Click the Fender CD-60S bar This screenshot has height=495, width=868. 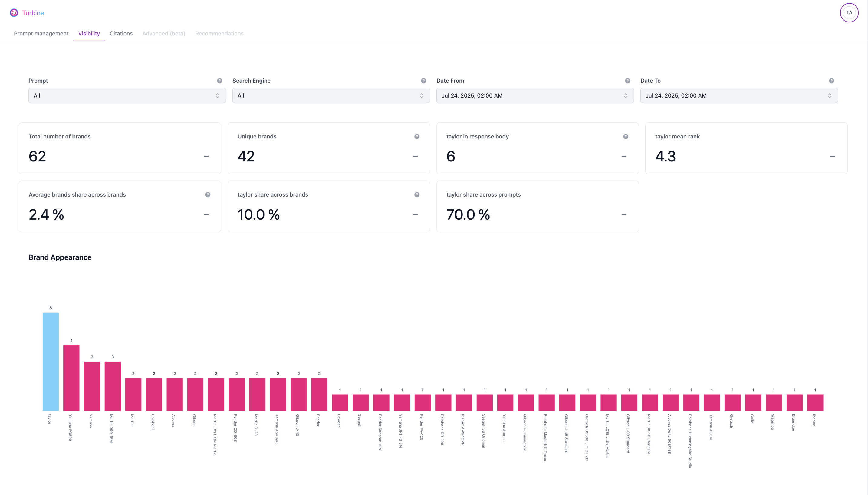(237, 394)
